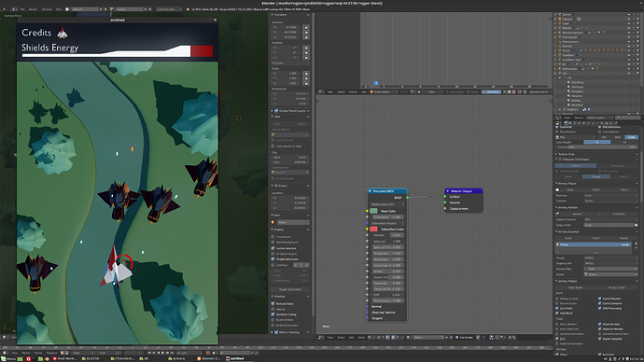Screen dimensions: 644x362
Task: Click the object icon in Lock to Object field
Action: click(273, 134)
